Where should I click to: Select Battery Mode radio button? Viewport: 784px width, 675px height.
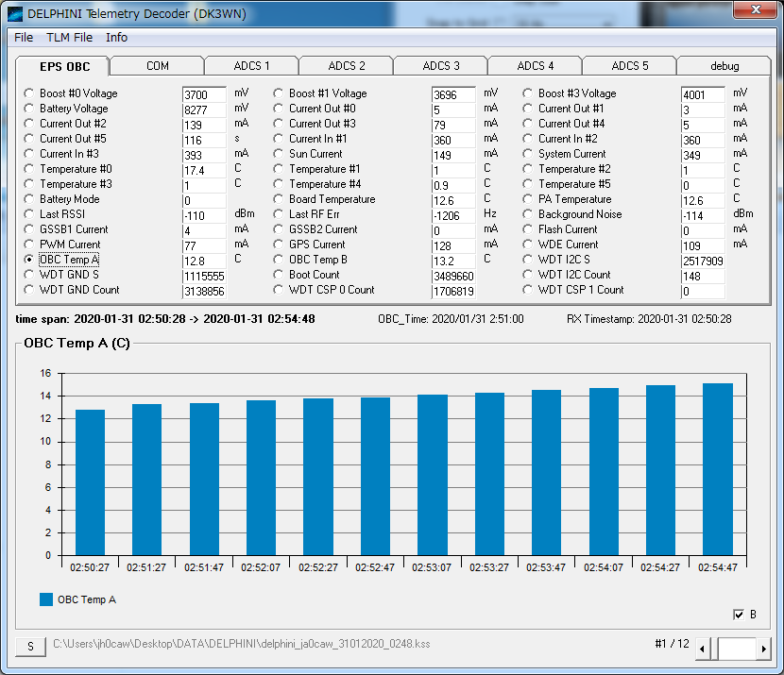pyautogui.click(x=29, y=199)
